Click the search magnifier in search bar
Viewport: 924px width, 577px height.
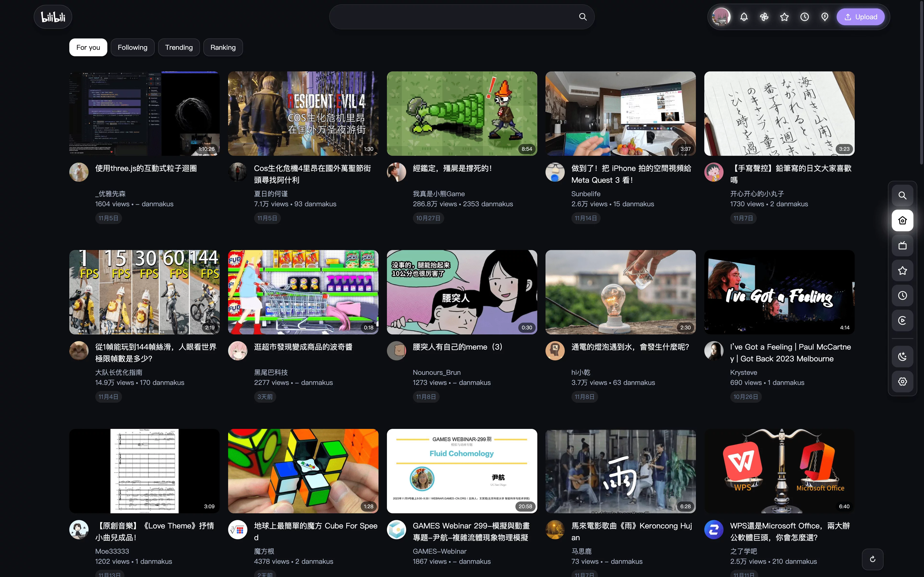[x=583, y=17]
